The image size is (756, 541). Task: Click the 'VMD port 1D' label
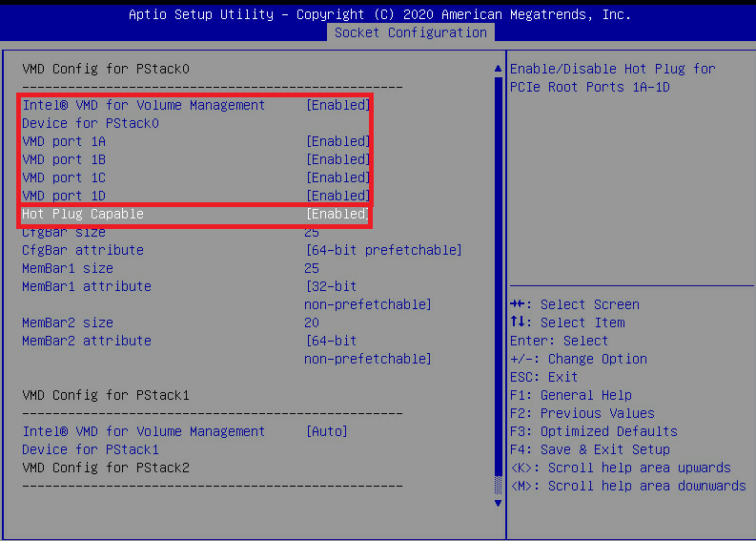64,196
